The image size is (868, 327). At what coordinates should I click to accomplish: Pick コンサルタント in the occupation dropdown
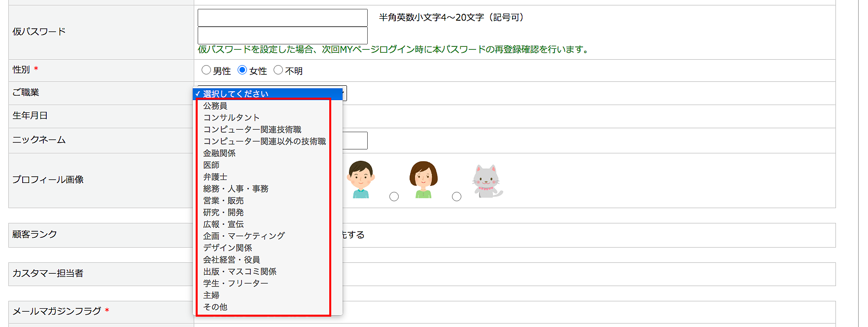(x=231, y=118)
